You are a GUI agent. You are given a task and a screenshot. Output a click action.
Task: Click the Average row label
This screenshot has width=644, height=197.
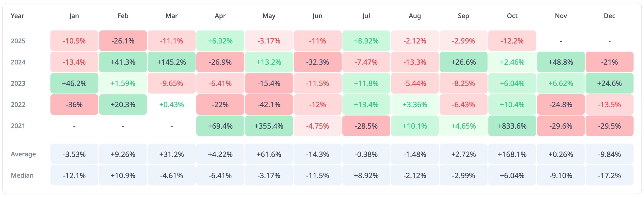tap(23, 154)
